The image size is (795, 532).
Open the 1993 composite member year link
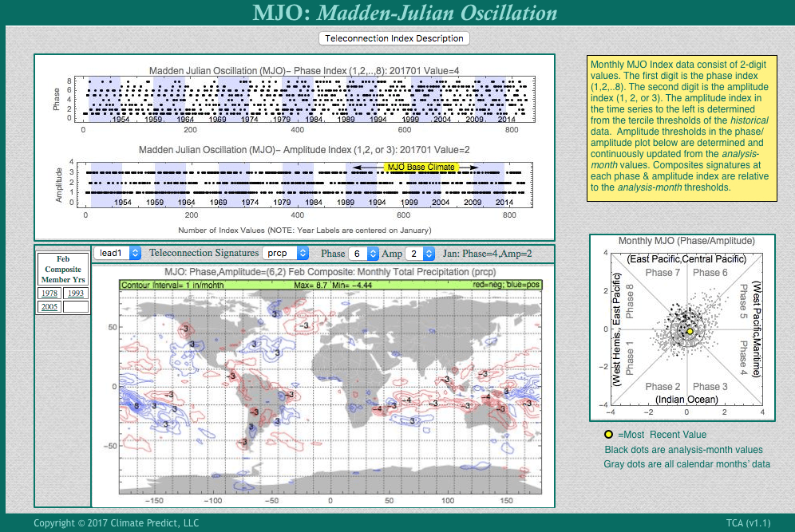(x=76, y=293)
